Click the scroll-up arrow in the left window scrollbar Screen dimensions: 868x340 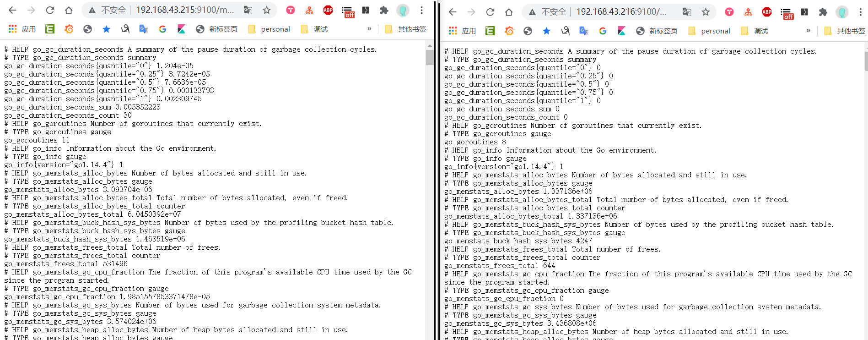point(430,45)
